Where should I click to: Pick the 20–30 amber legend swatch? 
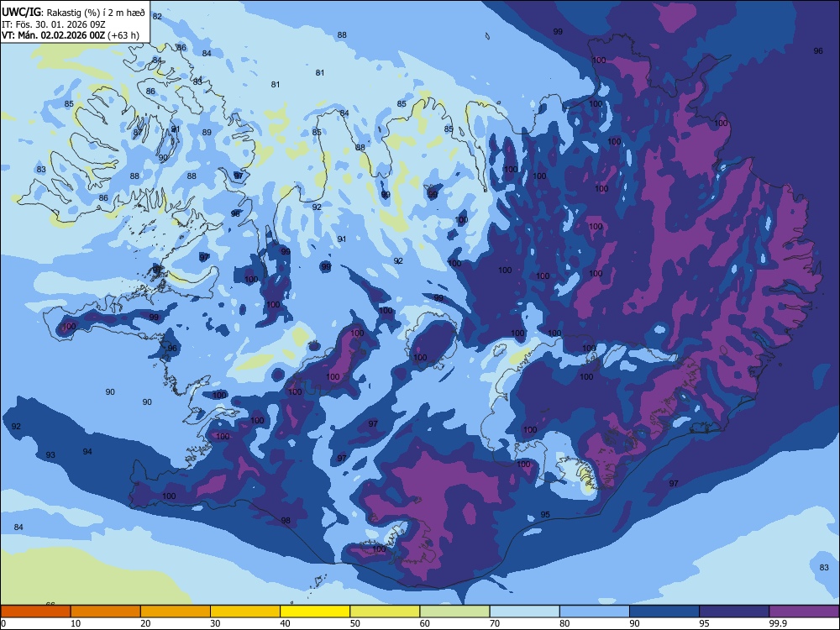[x=176, y=612]
